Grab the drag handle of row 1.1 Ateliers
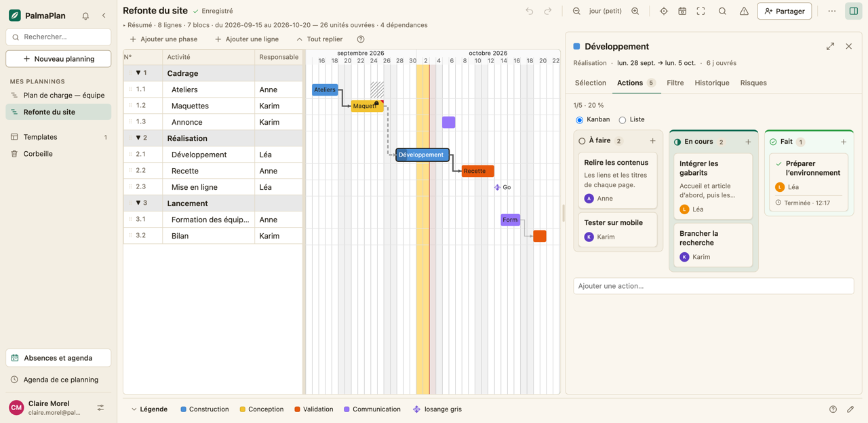 coord(130,89)
